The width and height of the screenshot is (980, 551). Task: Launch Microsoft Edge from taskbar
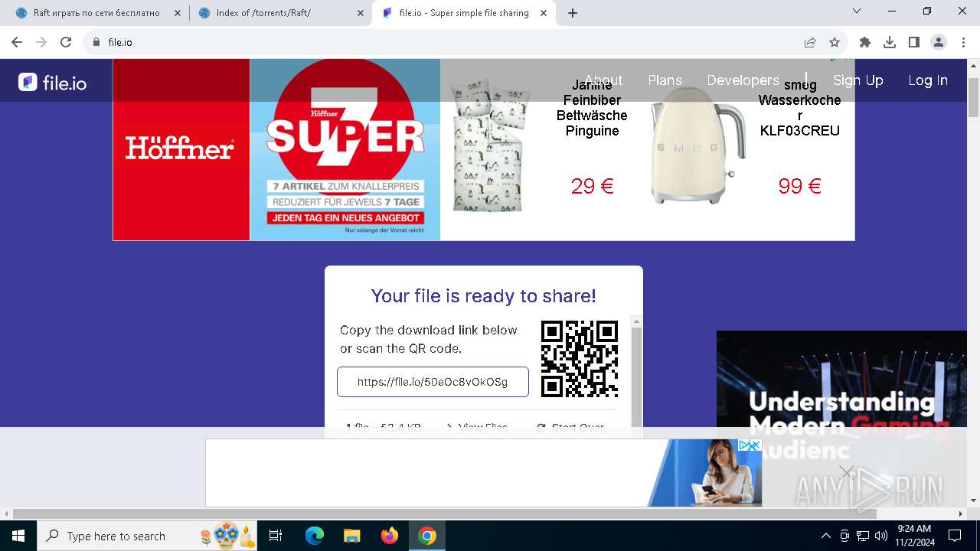pyautogui.click(x=315, y=536)
